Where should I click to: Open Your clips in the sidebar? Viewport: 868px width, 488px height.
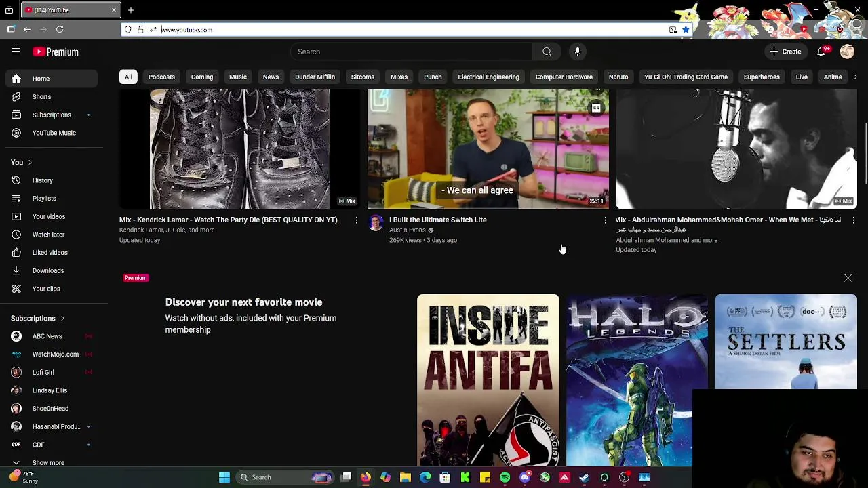pyautogui.click(x=52, y=289)
